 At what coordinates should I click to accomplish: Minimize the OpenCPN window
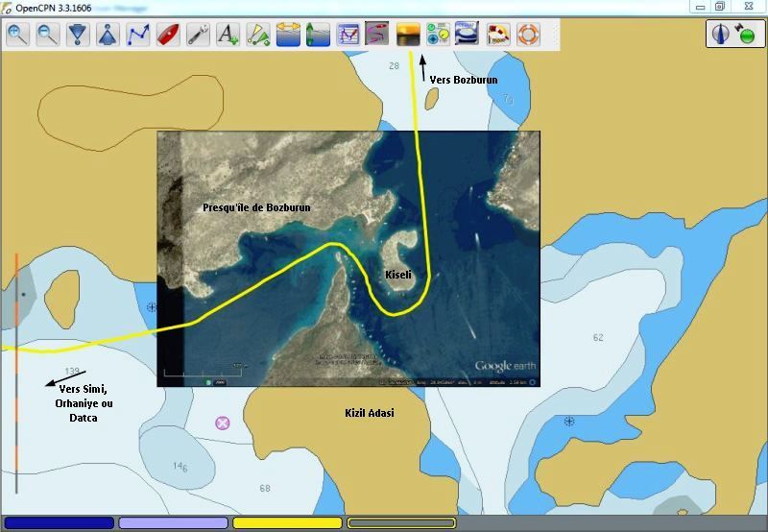click(x=701, y=7)
